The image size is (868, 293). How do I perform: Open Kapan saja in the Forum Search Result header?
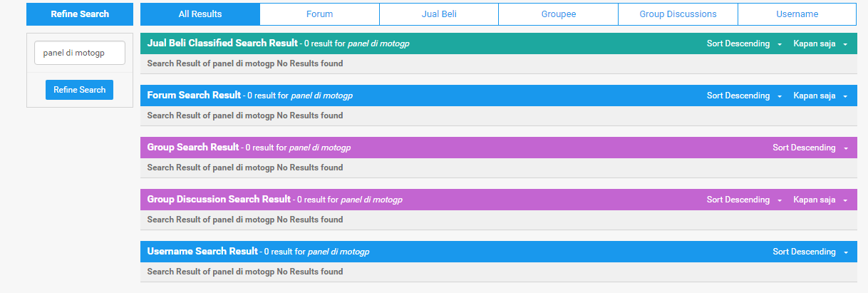click(820, 96)
